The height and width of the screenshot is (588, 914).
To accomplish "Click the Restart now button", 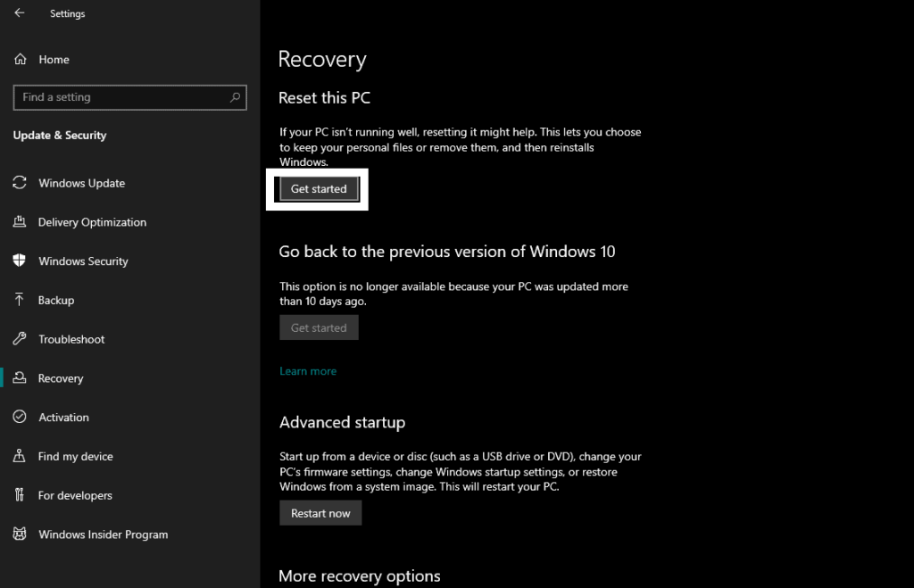I will [320, 513].
